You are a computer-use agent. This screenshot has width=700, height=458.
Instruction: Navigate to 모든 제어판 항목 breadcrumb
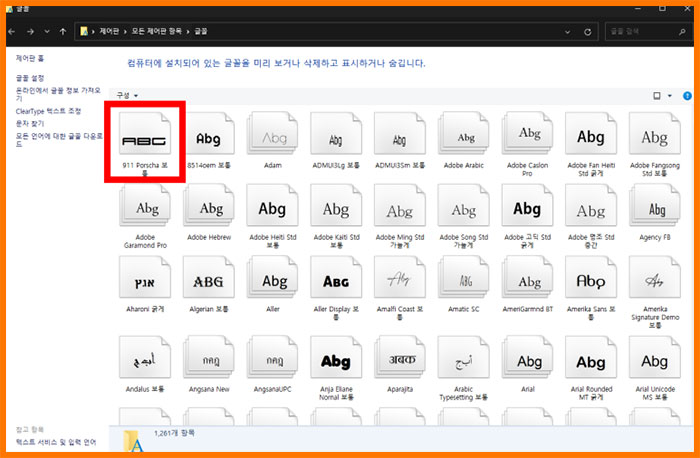156,31
